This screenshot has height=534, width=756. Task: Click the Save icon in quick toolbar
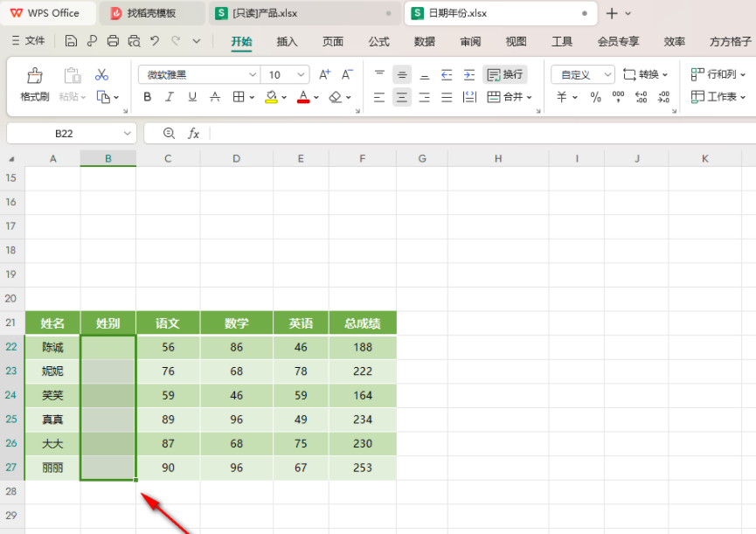pos(71,41)
